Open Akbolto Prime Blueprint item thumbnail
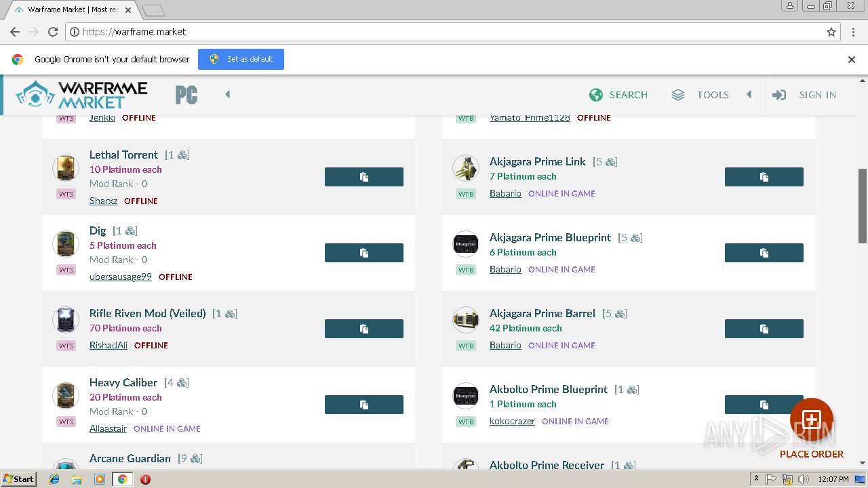The image size is (868, 488). (x=466, y=396)
